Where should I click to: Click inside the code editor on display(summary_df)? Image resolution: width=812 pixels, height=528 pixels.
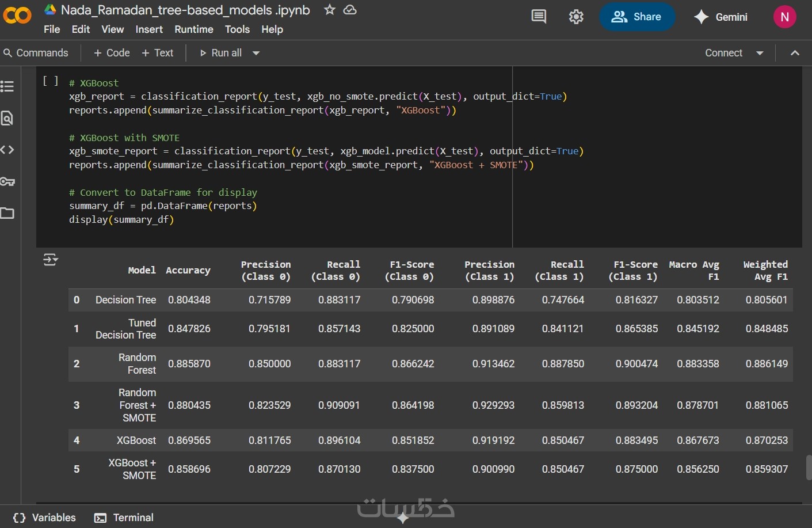121,219
